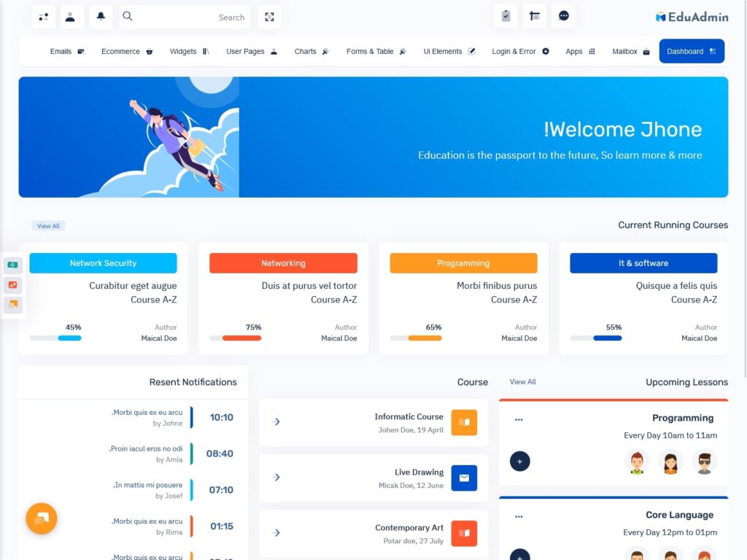The height and width of the screenshot is (560, 747).
Task: Open the notifications bell icon
Action: click(x=101, y=16)
